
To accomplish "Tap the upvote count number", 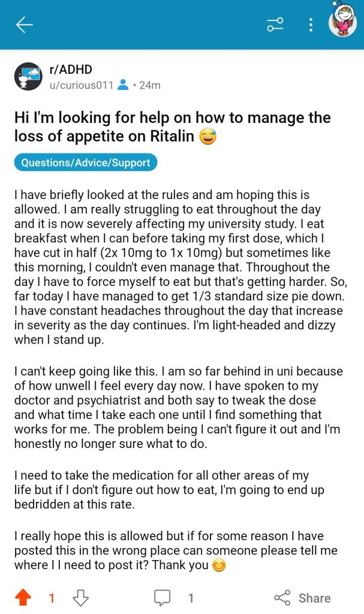I will coord(52,598).
